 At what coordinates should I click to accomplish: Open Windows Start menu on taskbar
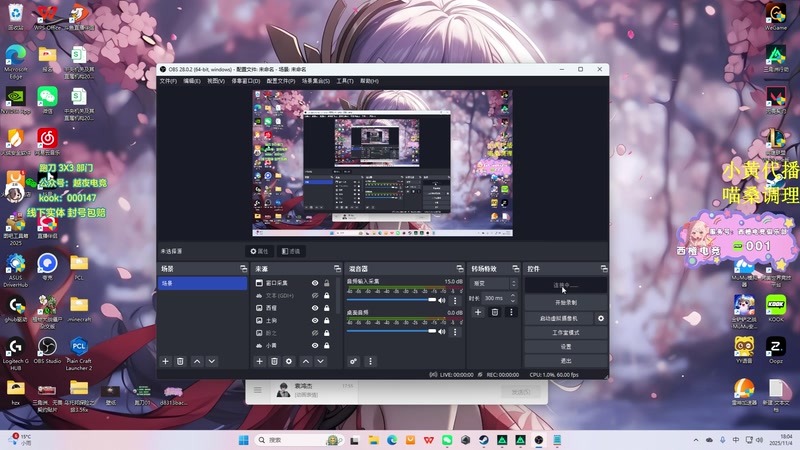pyautogui.click(x=244, y=440)
